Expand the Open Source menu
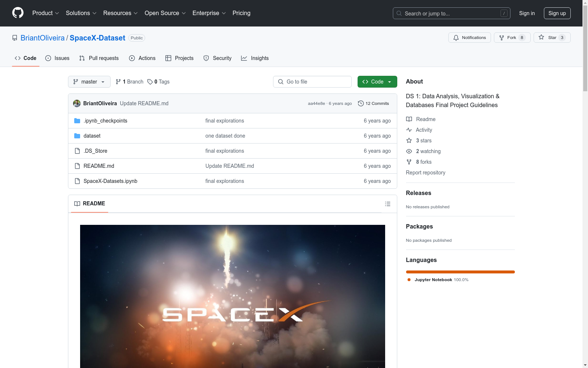The image size is (588, 368). pyautogui.click(x=165, y=13)
